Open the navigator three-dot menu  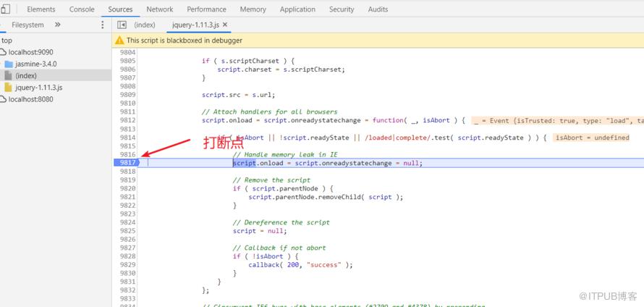102,25
